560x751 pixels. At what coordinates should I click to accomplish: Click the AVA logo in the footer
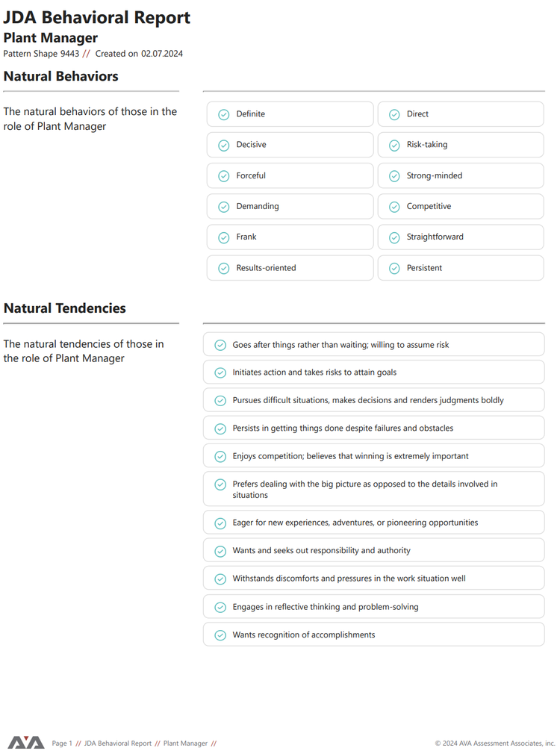(x=26, y=742)
